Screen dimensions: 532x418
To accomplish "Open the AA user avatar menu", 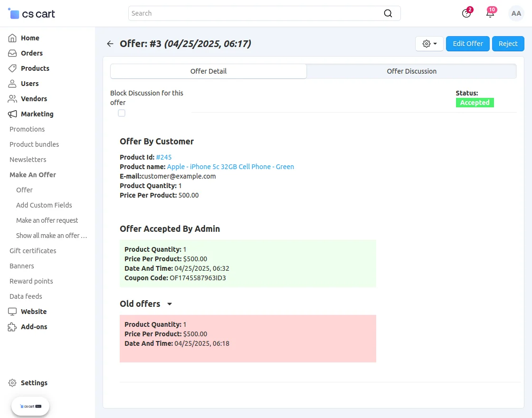I will pyautogui.click(x=516, y=13).
